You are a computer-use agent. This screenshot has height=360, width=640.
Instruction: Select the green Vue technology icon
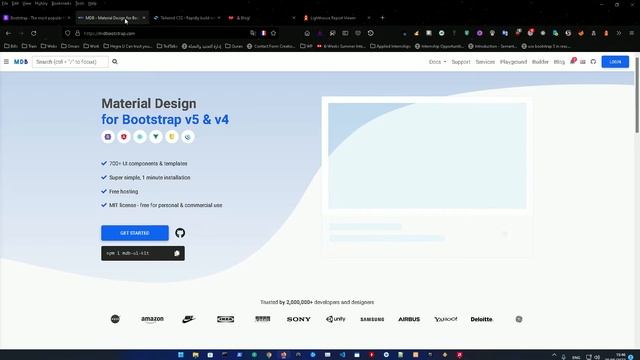pyautogui.click(x=156, y=137)
